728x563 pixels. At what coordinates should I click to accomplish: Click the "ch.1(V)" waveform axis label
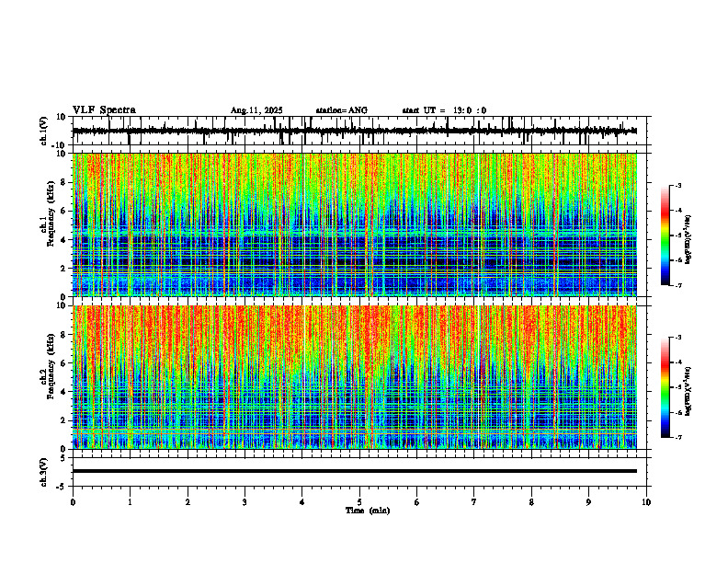point(44,131)
